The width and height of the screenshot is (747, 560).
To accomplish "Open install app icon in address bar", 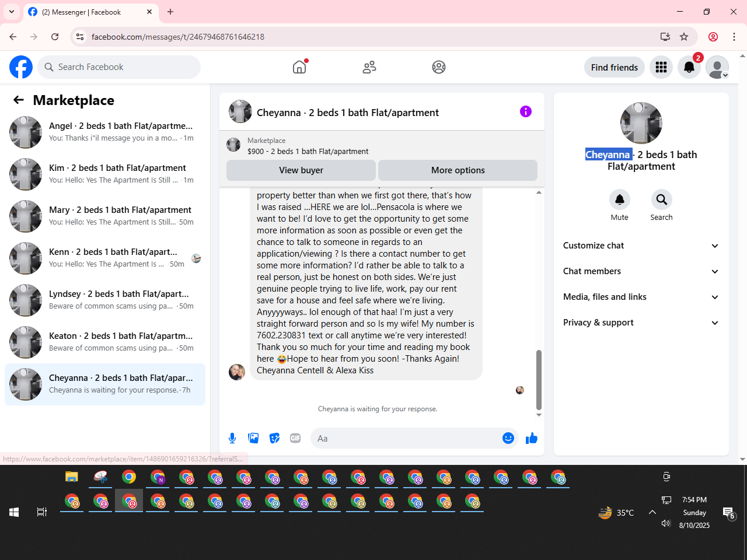I will coord(665,37).
